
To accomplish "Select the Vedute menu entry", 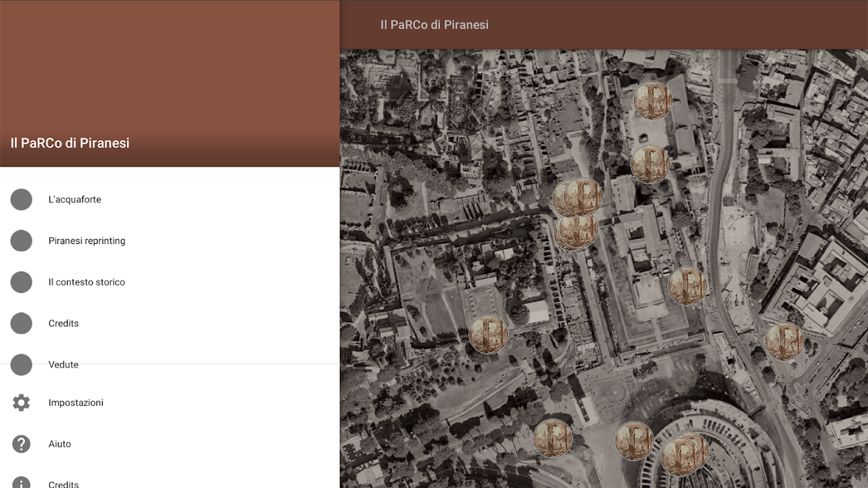I will click(170, 365).
